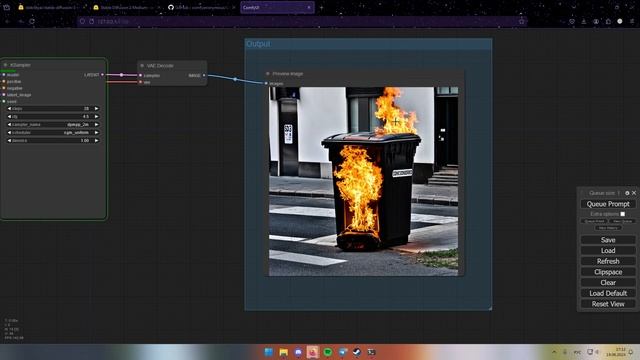Click the Load Default button
The height and width of the screenshot is (360, 640).
click(608, 293)
